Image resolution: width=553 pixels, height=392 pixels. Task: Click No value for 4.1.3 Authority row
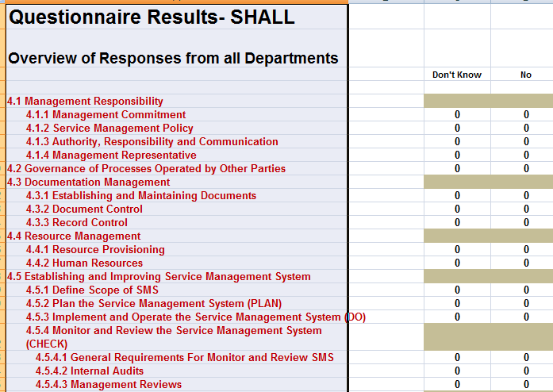pos(526,141)
